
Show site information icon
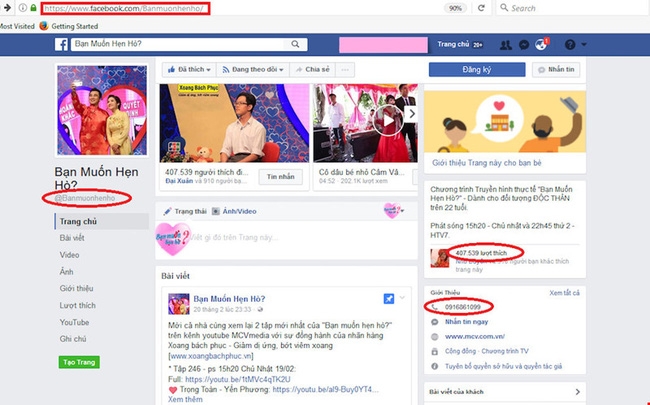pos(22,7)
